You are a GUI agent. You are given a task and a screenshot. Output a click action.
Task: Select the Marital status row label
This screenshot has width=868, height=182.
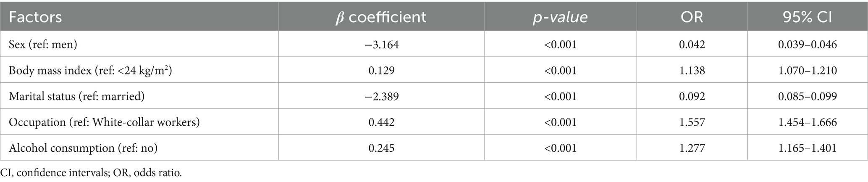click(x=76, y=96)
